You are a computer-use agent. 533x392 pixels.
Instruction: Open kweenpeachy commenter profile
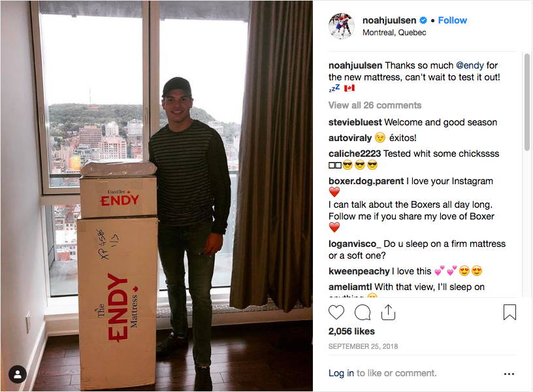coord(359,271)
